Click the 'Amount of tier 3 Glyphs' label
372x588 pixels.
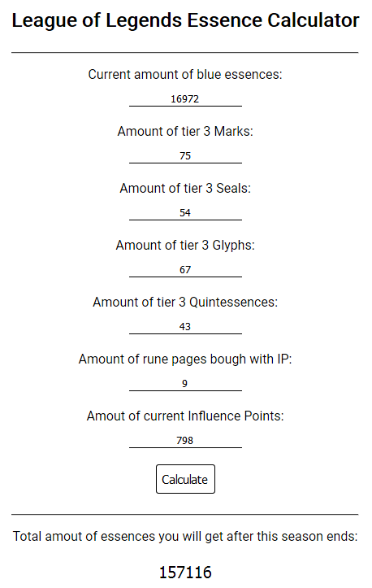tap(185, 246)
